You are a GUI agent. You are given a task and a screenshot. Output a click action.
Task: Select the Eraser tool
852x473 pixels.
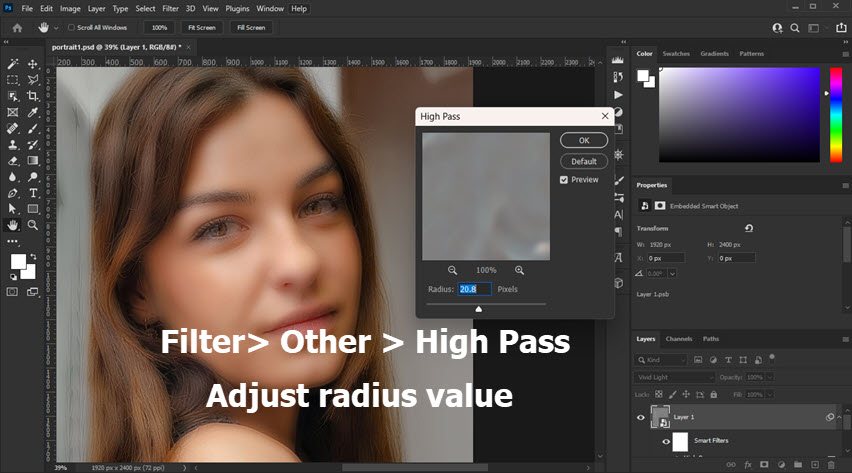point(12,161)
